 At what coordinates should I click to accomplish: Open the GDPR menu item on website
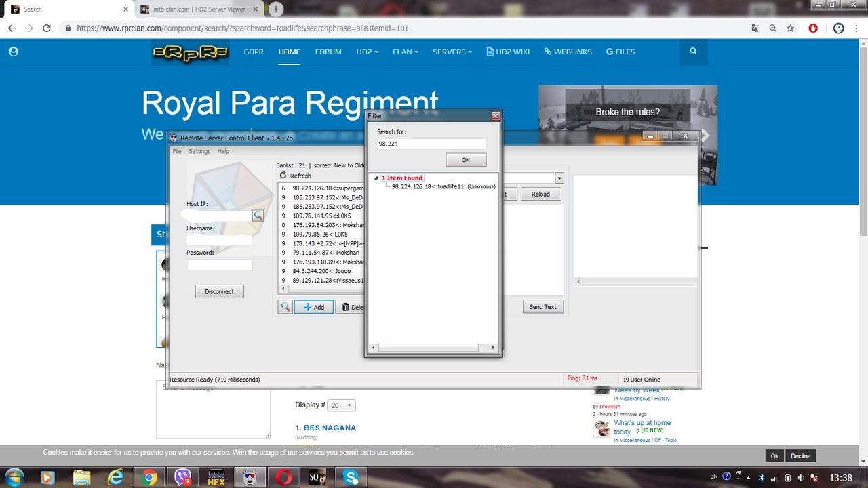coord(254,52)
